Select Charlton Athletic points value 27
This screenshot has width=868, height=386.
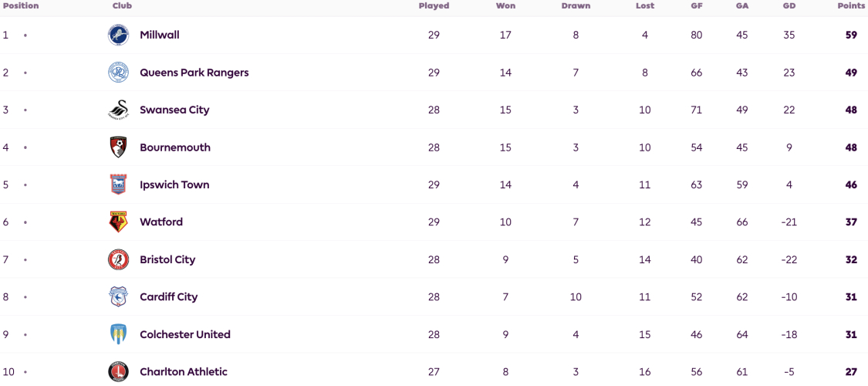(851, 371)
